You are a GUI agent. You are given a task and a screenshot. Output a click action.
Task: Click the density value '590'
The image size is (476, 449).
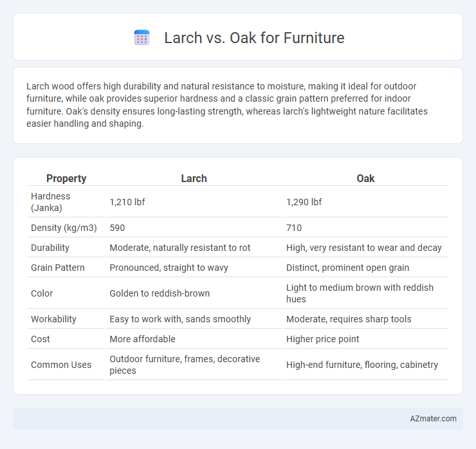(117, 228)
